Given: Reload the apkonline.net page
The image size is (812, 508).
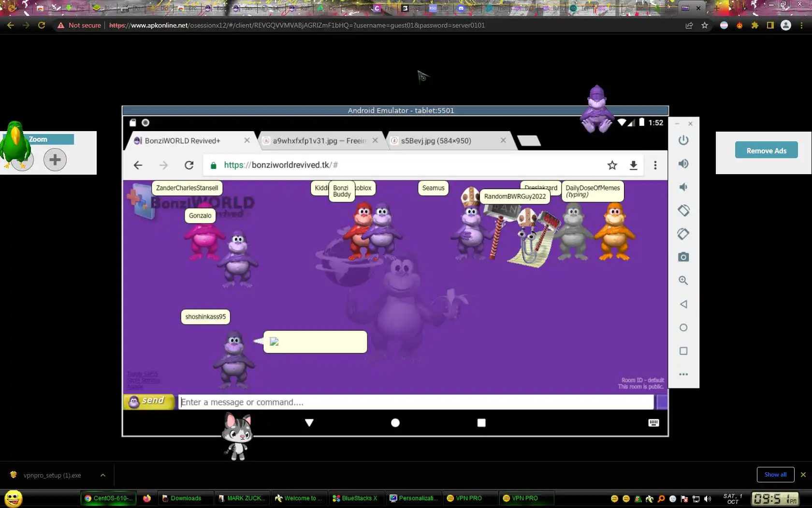Looking at the screenshot, I should click(42, 25).
